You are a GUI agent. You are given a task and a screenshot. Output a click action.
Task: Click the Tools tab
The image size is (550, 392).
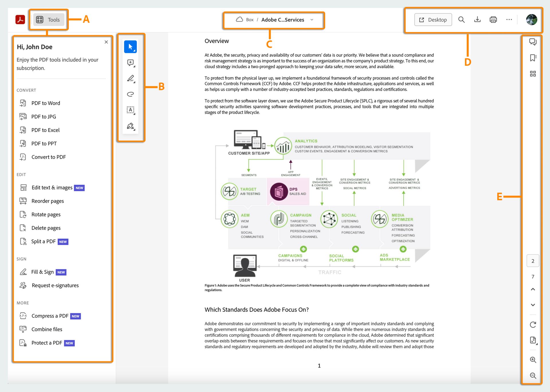[48, 19]
